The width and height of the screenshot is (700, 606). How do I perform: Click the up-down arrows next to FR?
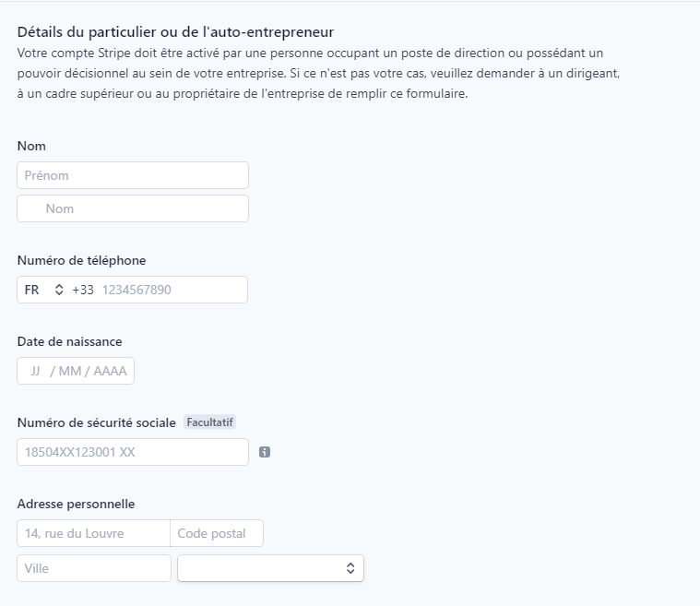[x=59, y=290]
